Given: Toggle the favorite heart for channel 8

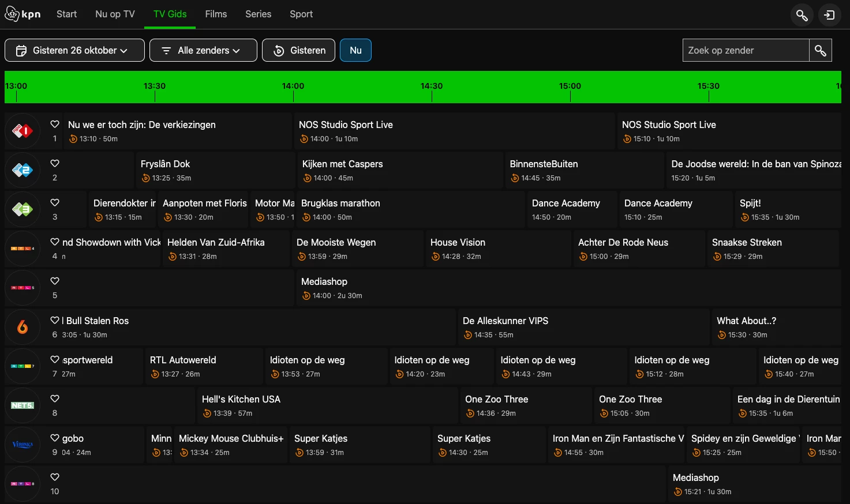Looking at the screenshot, I should coord(55,399).
